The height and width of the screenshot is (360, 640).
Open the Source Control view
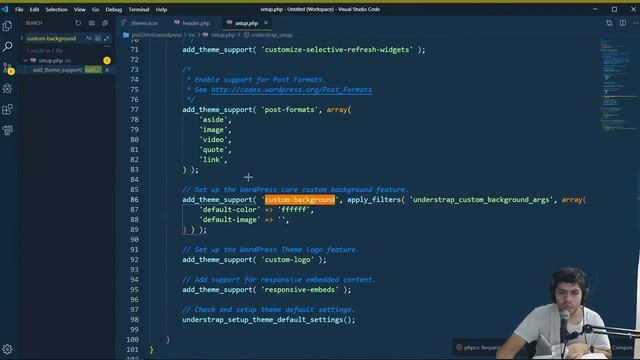click(7, 68)
